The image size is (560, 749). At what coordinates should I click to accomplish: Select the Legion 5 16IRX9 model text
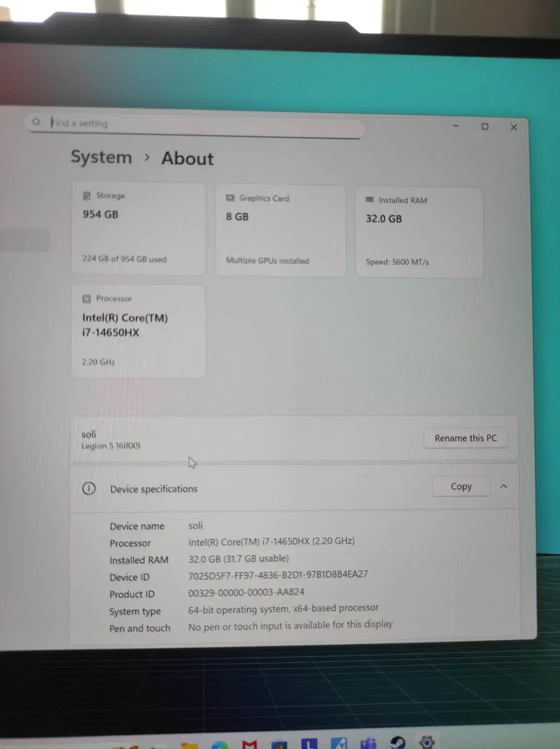111,445
